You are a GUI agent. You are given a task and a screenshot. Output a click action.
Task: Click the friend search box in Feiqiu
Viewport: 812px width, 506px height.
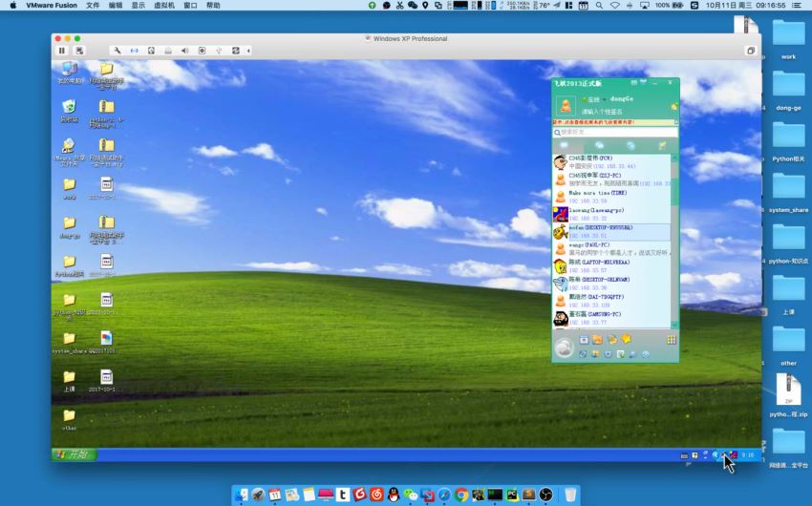615,133
